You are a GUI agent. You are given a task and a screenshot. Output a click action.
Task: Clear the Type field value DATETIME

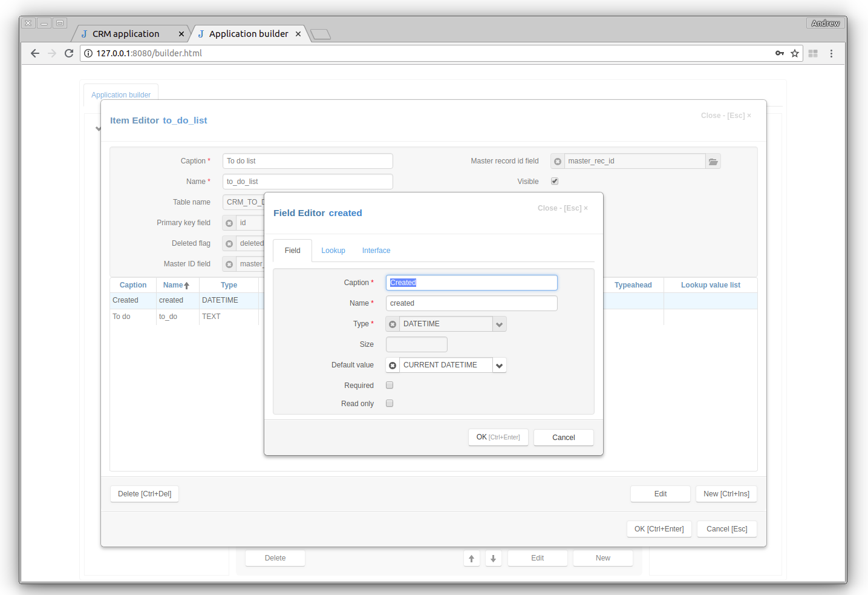click(393, 324)
